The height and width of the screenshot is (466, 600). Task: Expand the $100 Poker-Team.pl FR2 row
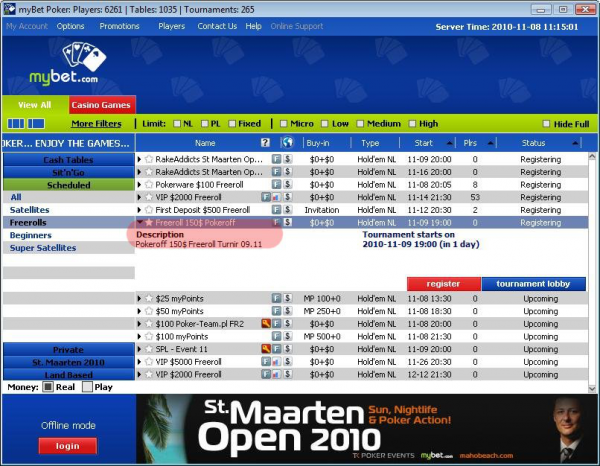tap(139, 324)
